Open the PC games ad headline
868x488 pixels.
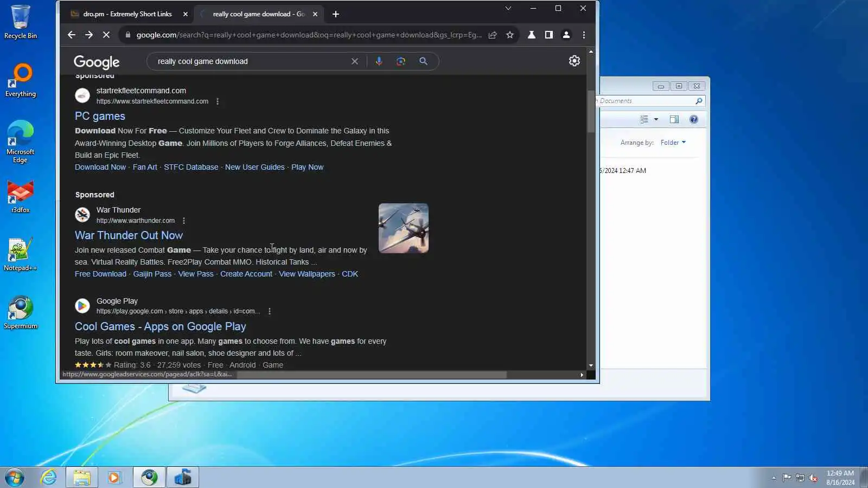tap(100, 116)
